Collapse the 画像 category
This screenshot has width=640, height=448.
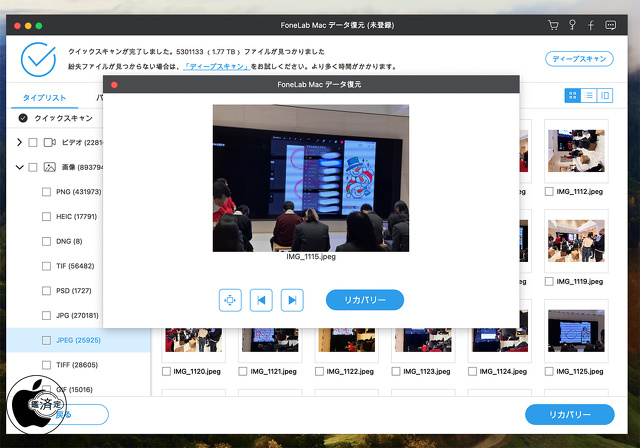click(19, 167)
